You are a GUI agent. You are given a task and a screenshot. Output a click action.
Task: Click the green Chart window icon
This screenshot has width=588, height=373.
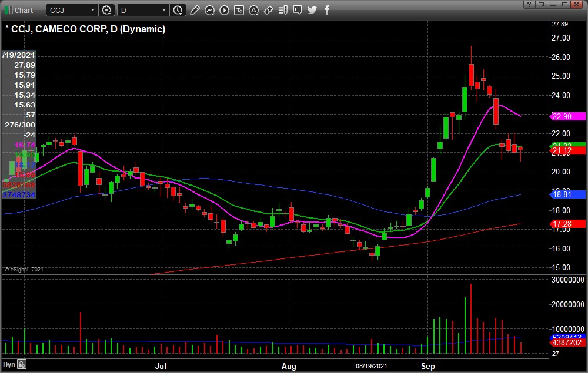pos(8,10)
